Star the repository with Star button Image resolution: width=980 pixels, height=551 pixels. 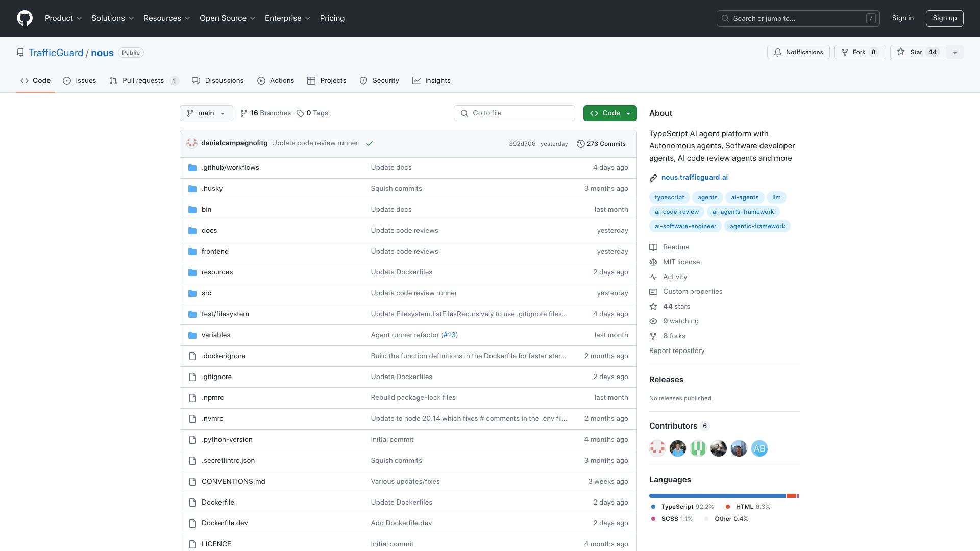coord(918,52)
